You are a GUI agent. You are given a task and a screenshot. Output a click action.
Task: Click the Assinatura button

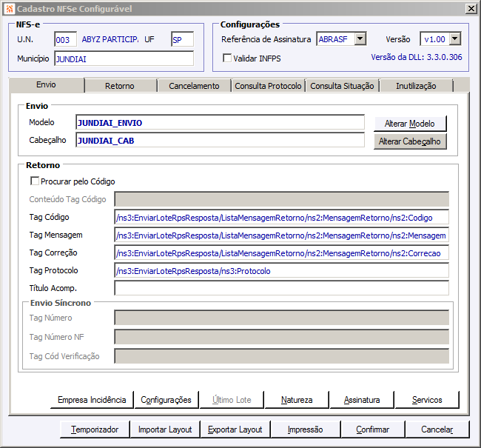pos(362,400)
